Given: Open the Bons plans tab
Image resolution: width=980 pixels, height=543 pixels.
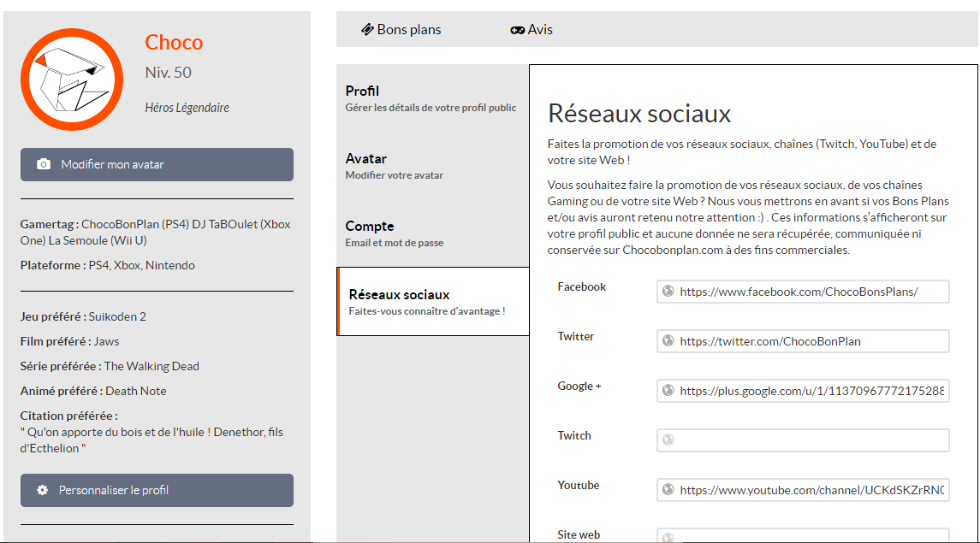Looking at the screenshot, I should coord(401,29).
